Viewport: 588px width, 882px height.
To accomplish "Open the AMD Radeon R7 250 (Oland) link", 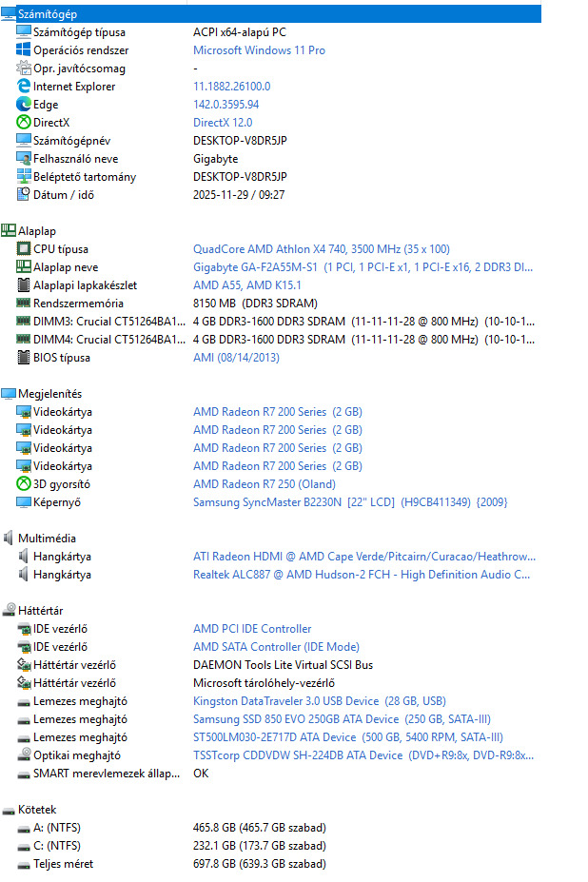I will coord(265,483).
